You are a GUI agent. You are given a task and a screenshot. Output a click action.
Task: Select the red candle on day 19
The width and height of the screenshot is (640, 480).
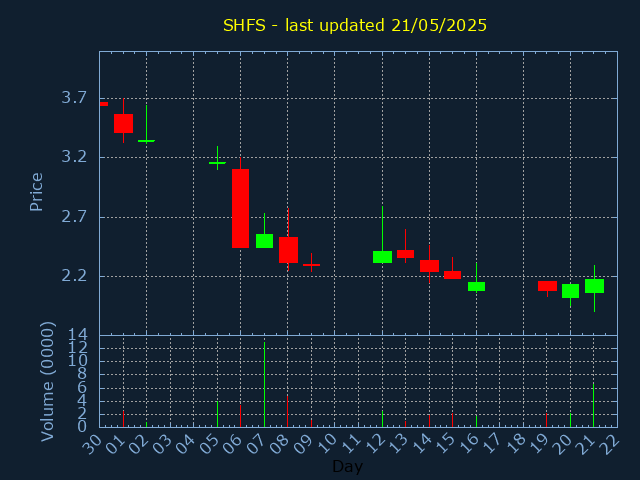tap(547, 286)
